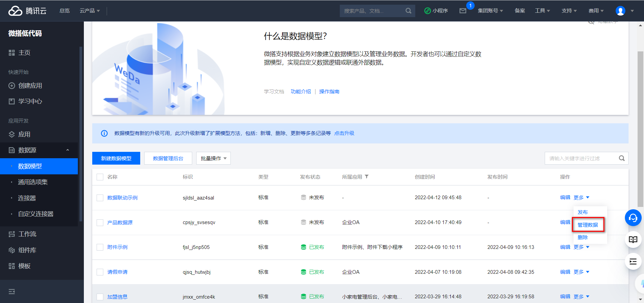Open the customer service headset button

tap(633, 218)
